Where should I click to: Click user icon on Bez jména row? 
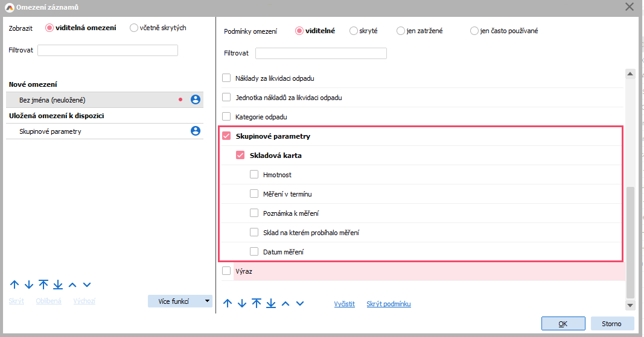tap(196, 100)
